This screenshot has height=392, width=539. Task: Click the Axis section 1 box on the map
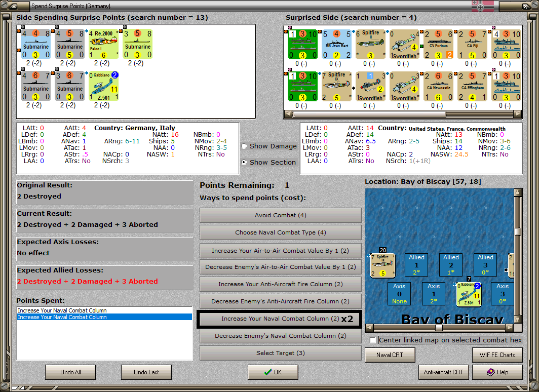(434, 294)
